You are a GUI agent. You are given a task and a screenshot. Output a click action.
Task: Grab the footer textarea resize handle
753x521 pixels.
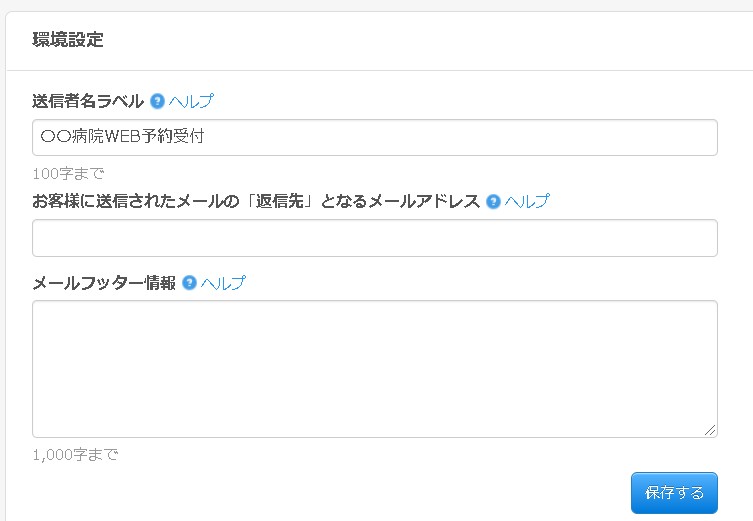coord(710,430)
